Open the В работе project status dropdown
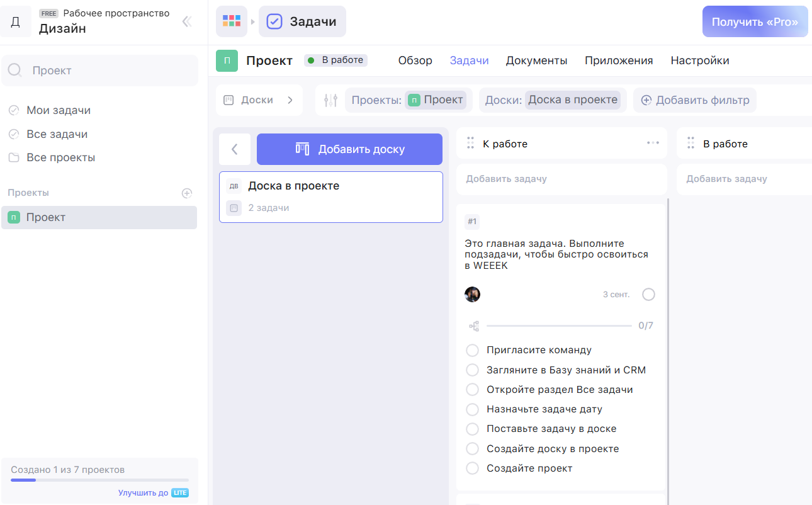Screen dimensions: 812x505 tap(336, 60)
